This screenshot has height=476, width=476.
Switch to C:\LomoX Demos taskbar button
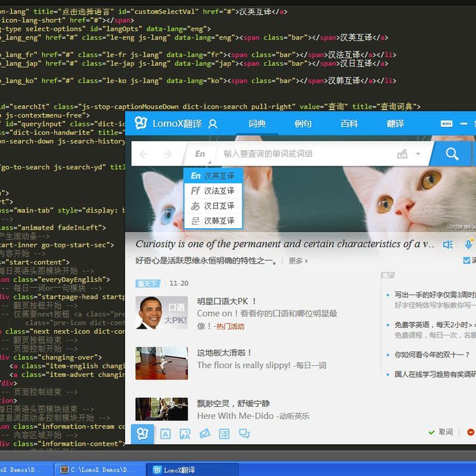(100, 470)
